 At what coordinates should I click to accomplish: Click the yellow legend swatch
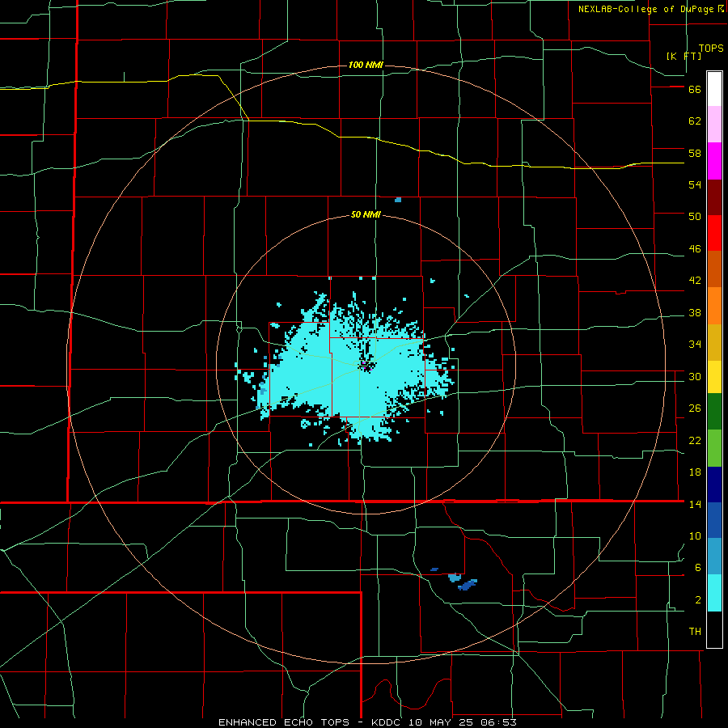[714, 377]
